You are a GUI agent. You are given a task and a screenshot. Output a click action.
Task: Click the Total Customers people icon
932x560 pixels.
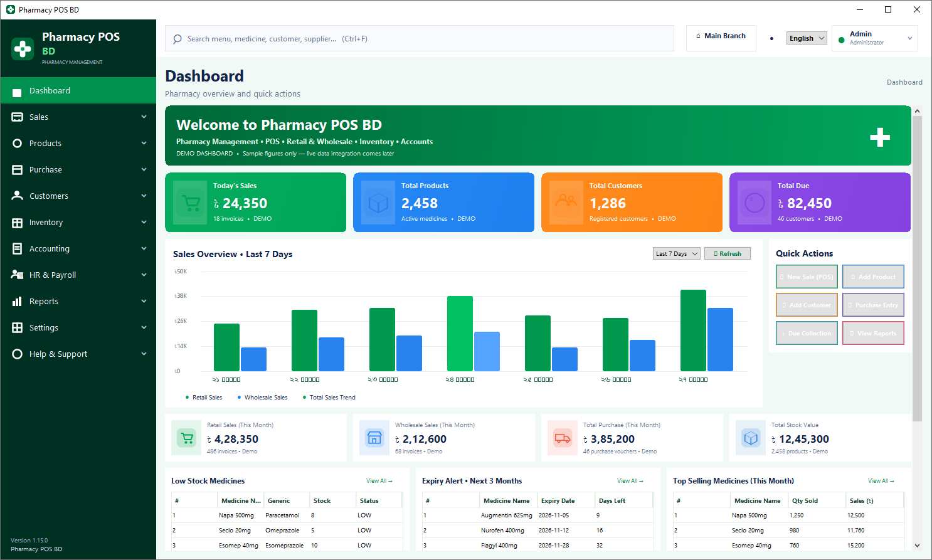pyautogui.click(x=566, y=203)
